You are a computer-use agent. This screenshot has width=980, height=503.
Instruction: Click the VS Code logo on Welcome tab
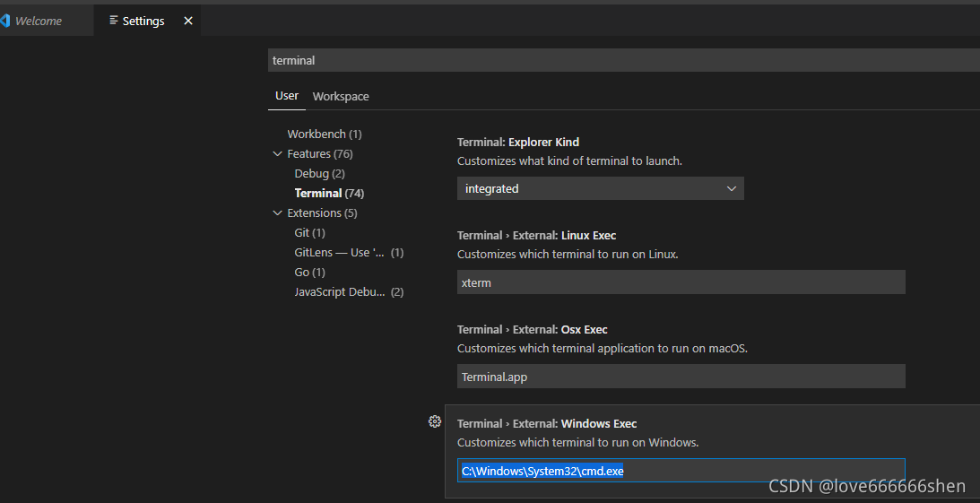coord(5,21)
